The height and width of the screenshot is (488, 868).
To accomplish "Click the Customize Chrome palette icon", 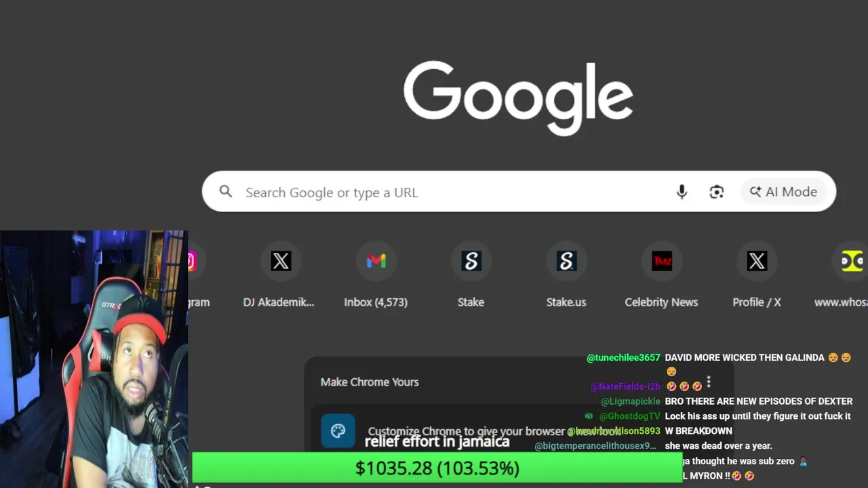I will coord(338,431).
